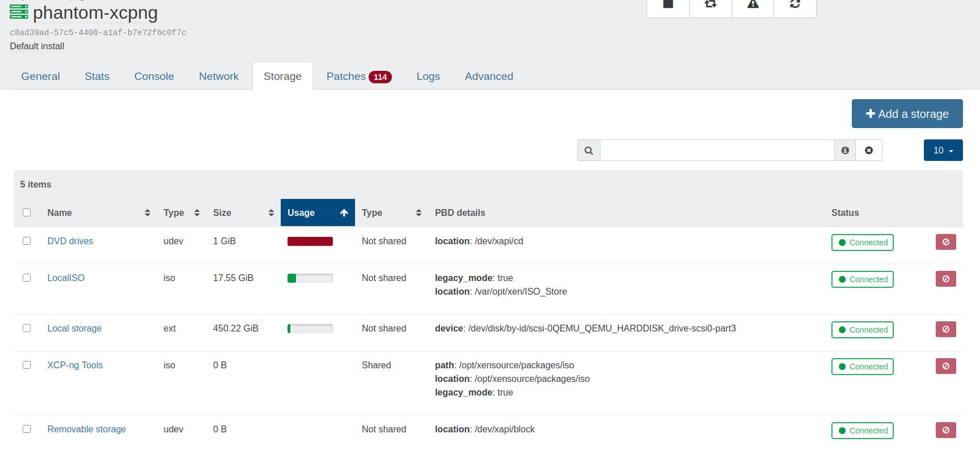Disconnect the DVD drives storage
This screenshot has height=472, width=980.
(x=945, y=242)
